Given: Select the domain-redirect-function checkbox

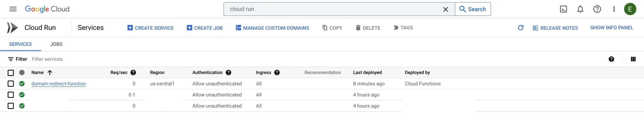Looking at the screenshot, I should click(x=11, y=84).
